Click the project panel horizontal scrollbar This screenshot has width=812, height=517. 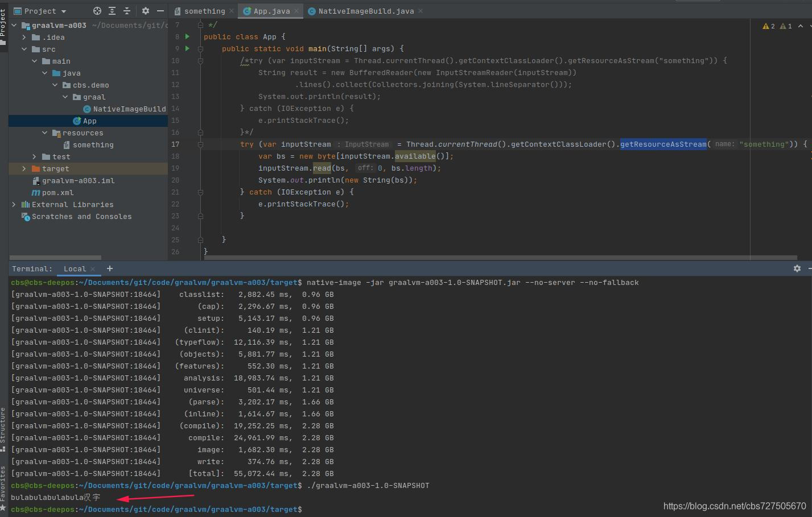(55, 258)
